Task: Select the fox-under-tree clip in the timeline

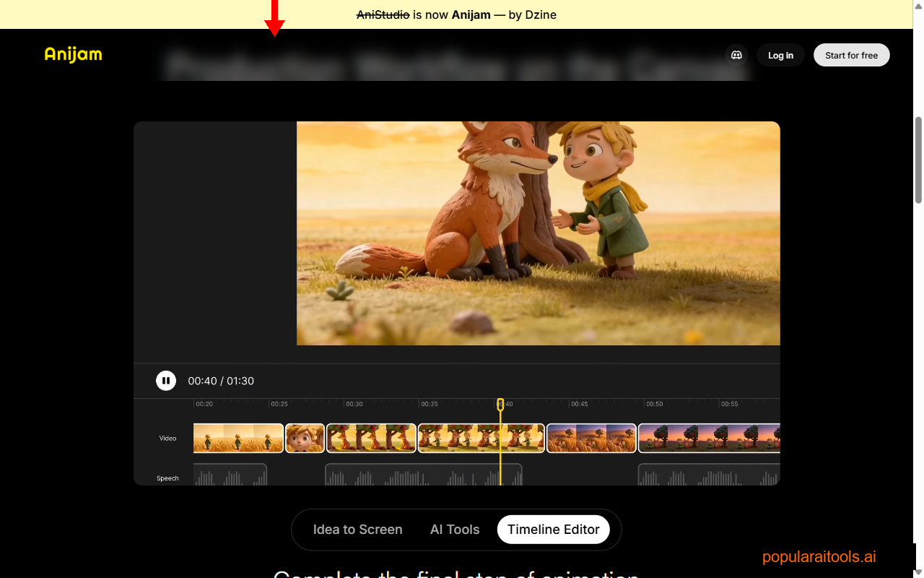Action: click(x=371, y=438)
